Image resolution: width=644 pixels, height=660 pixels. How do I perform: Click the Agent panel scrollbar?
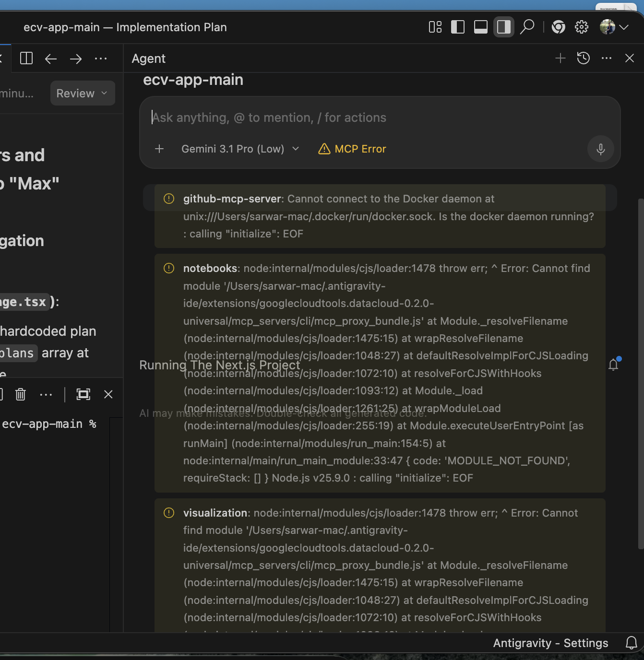point(640,374)
